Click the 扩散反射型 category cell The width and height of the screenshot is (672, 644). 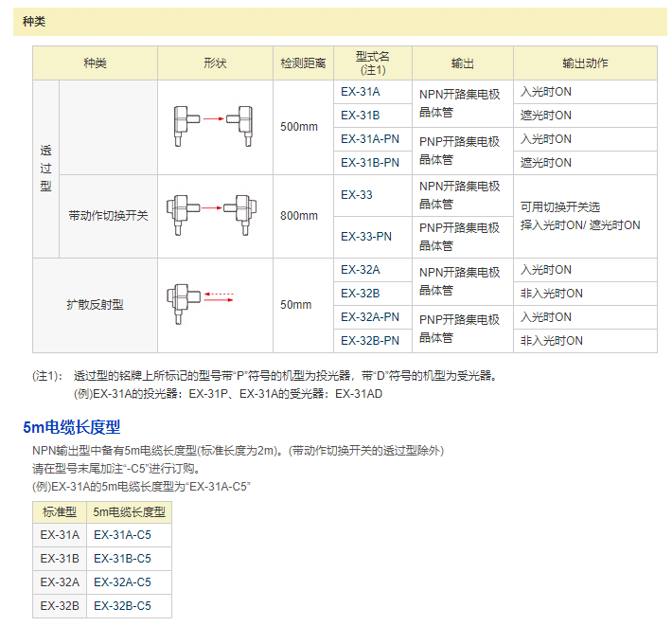click(95, 305)
